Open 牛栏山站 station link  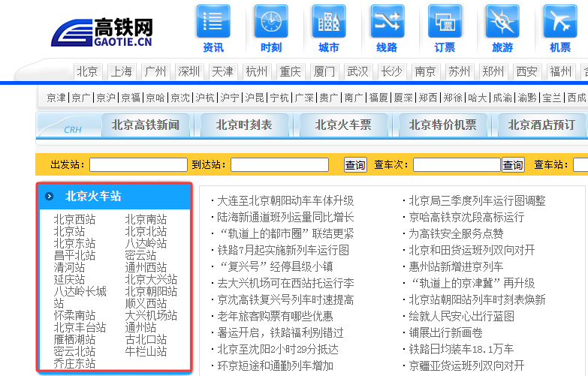(146, 351)
